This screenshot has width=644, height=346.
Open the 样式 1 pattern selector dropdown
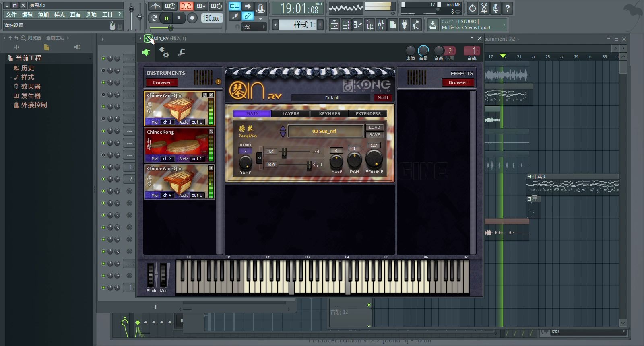click(298, 25)
